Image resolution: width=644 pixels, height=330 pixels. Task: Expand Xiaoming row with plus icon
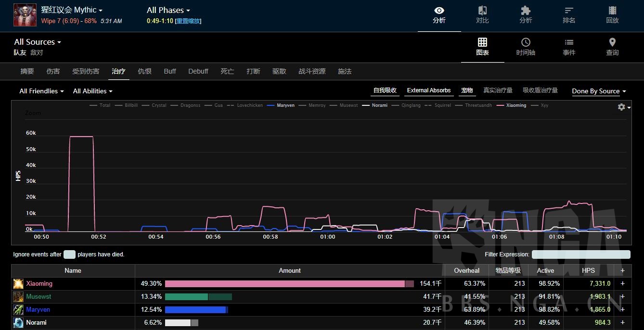tap(622, 284)
